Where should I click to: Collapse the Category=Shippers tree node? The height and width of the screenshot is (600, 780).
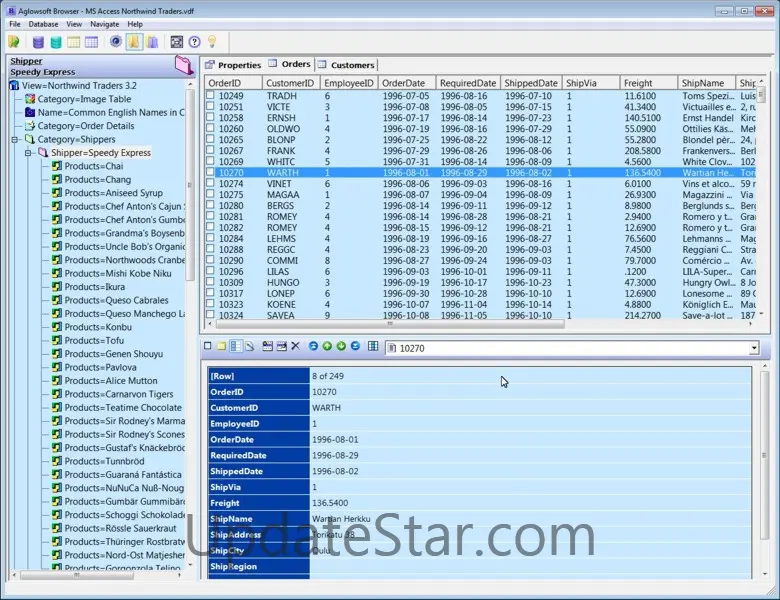coord(14,140)
